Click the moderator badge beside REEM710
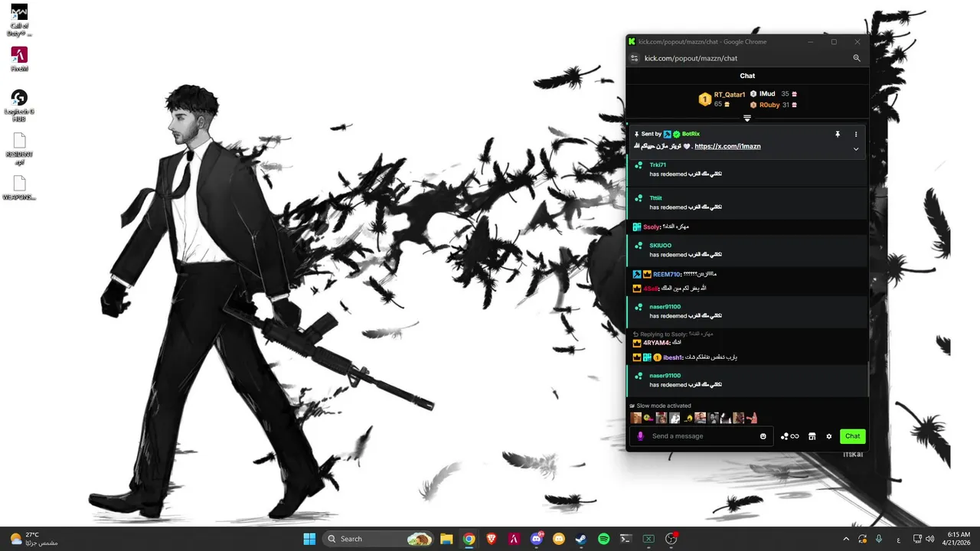Screen dimensions: 980x551 (637, 274)
